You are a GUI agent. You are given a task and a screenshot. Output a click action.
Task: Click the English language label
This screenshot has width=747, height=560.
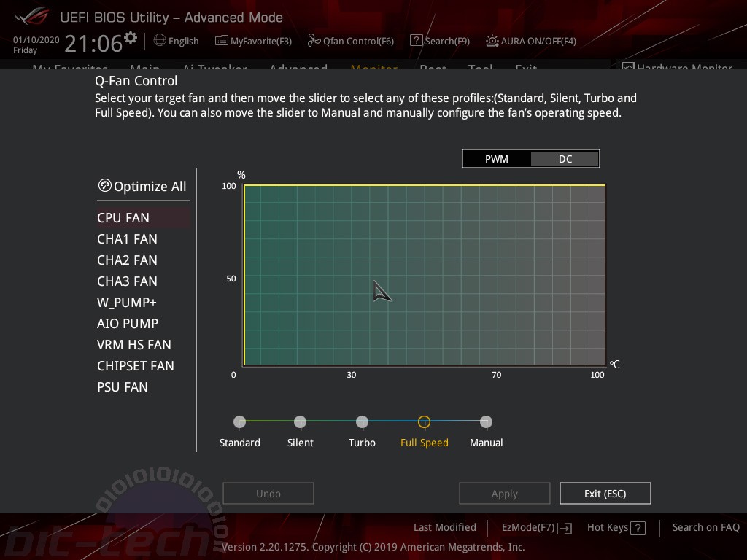pos(183,42)
